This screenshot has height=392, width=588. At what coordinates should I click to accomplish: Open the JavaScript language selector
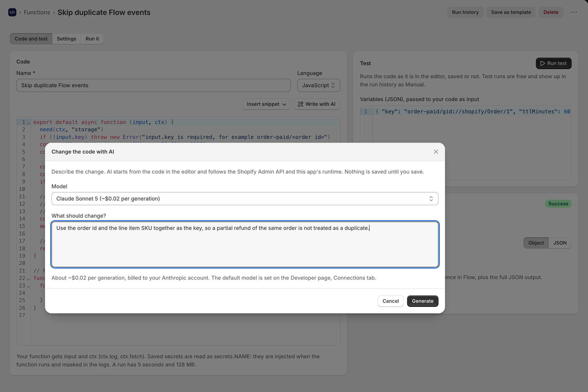(x=318, y=85)
